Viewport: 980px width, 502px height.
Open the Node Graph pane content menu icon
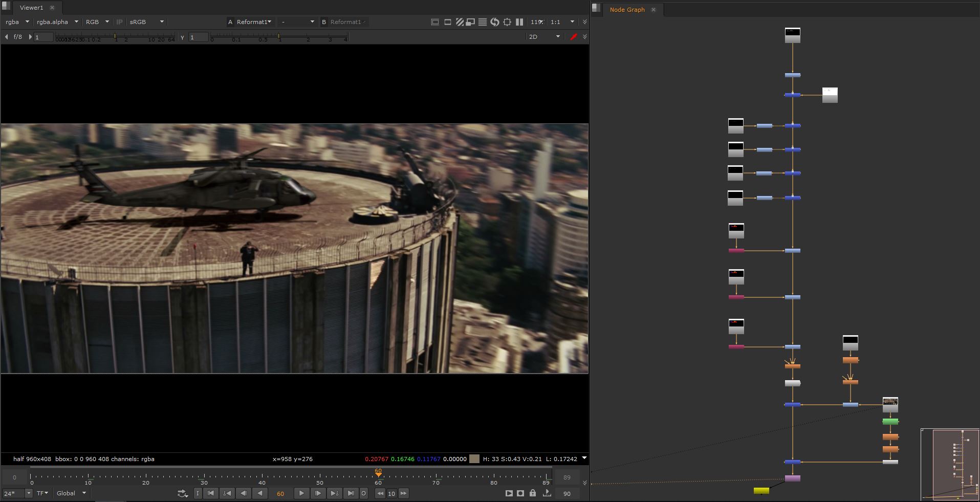595,7
